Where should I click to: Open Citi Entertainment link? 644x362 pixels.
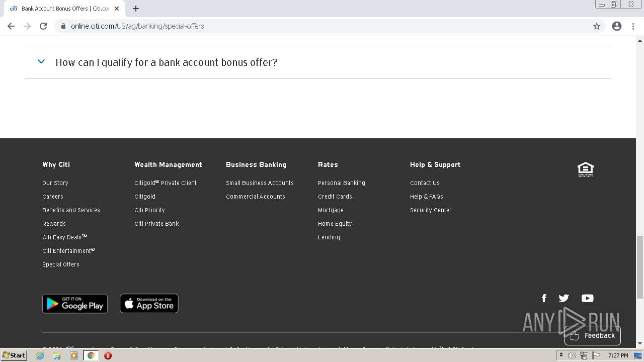68,250
